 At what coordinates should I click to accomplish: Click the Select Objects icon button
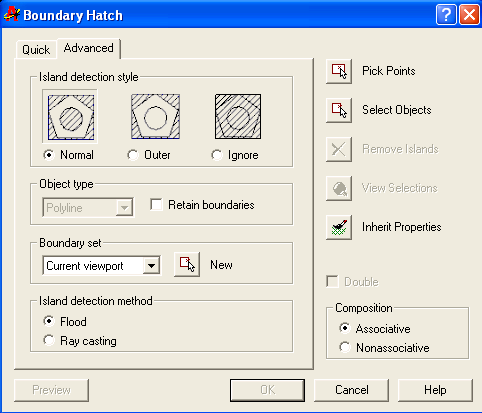[x=339, y=110]
